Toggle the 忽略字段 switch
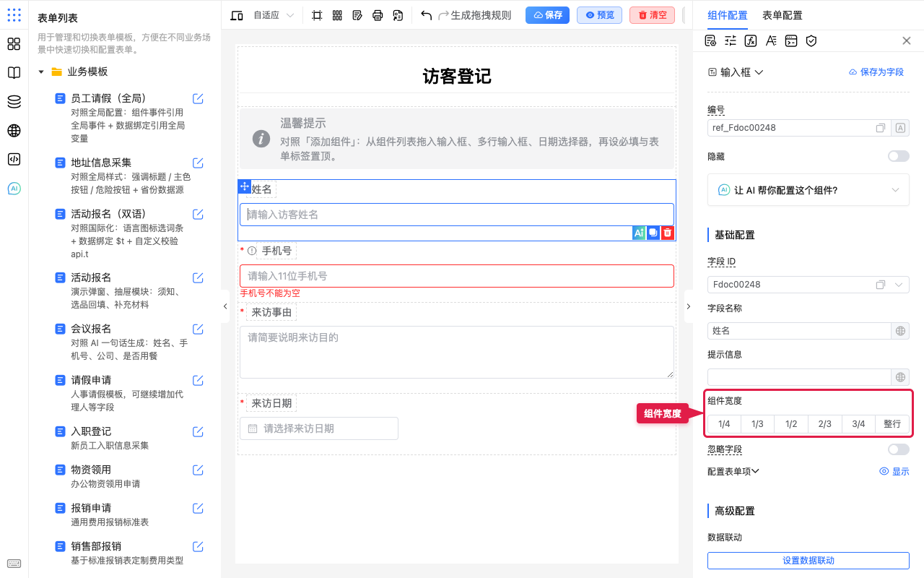 (x=899, y=449)
